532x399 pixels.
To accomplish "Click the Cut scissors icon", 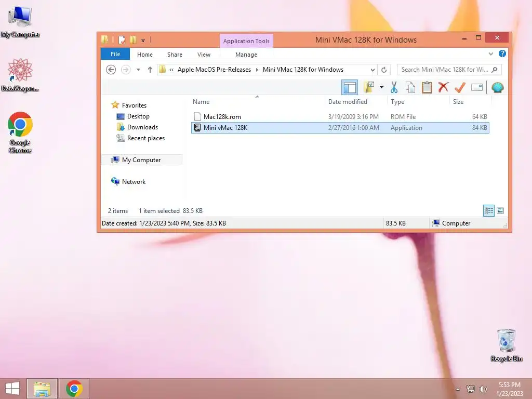I will pos(394,87).
